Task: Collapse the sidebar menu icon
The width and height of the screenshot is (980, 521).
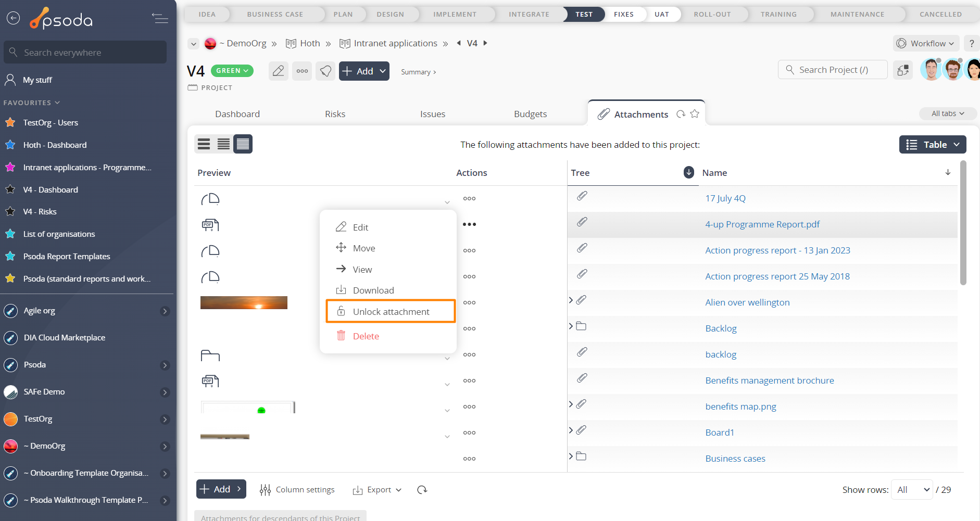Action: click(x=160, y=18)
